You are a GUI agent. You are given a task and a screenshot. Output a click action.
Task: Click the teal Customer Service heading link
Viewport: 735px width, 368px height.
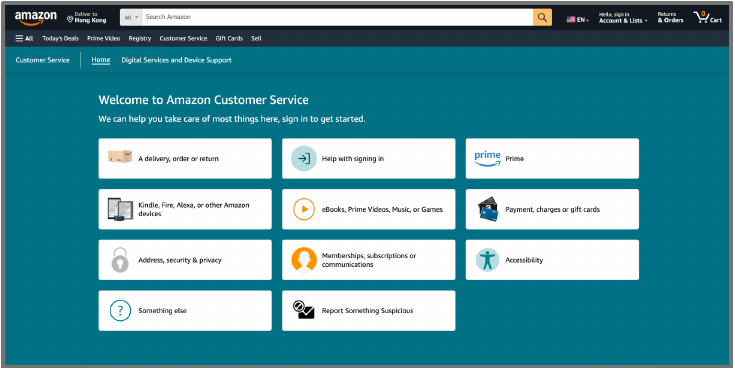tap(43, 60)
